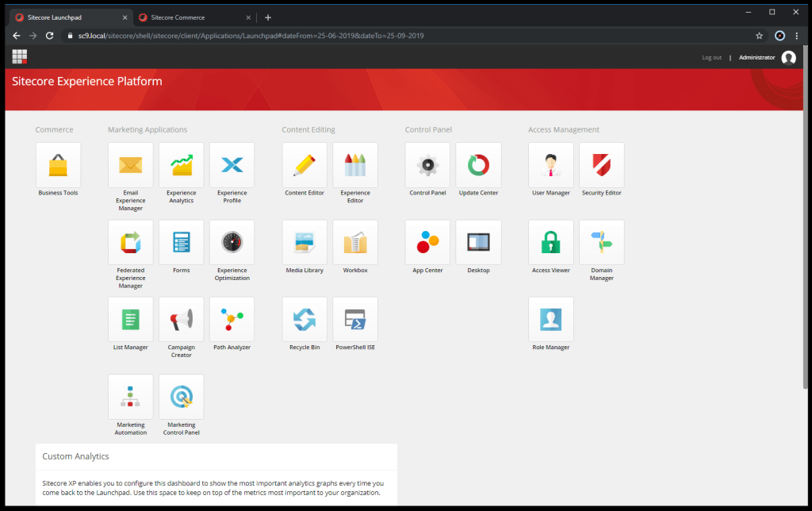Open Experience Analytics
The width and height of the screenshot is (812, 511).
click(181, 165)
